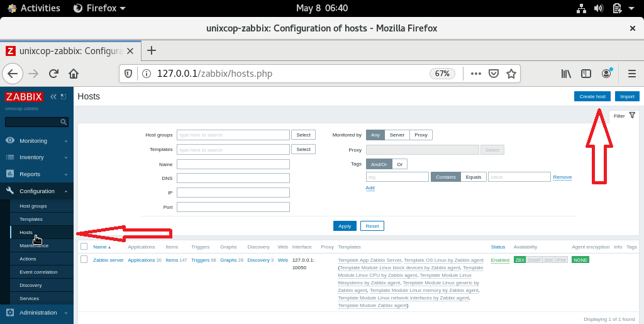Open Firefox hamburger menu
This screenshot has height=324, width=644.
pyautogui.click(x=632, y=74)
